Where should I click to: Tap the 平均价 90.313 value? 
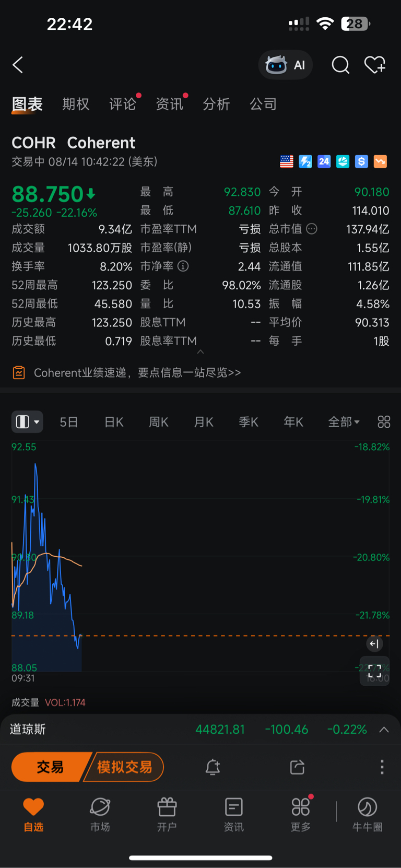(372, 323)
